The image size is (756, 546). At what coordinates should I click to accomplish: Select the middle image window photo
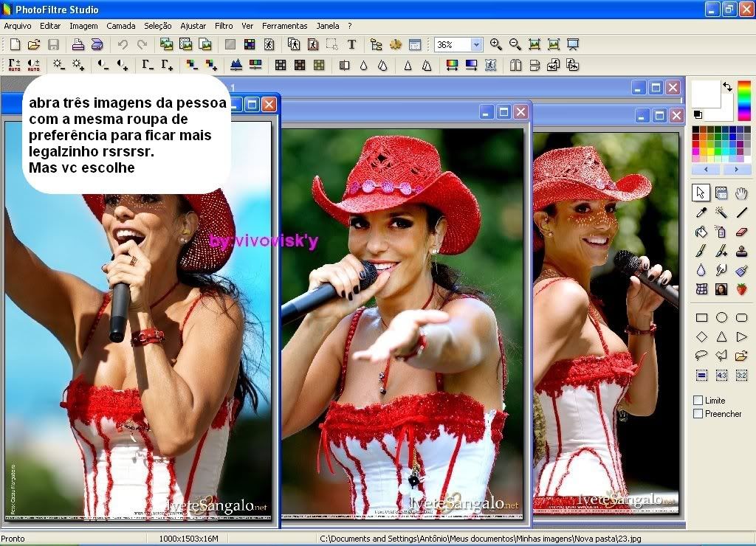point(402,317)
